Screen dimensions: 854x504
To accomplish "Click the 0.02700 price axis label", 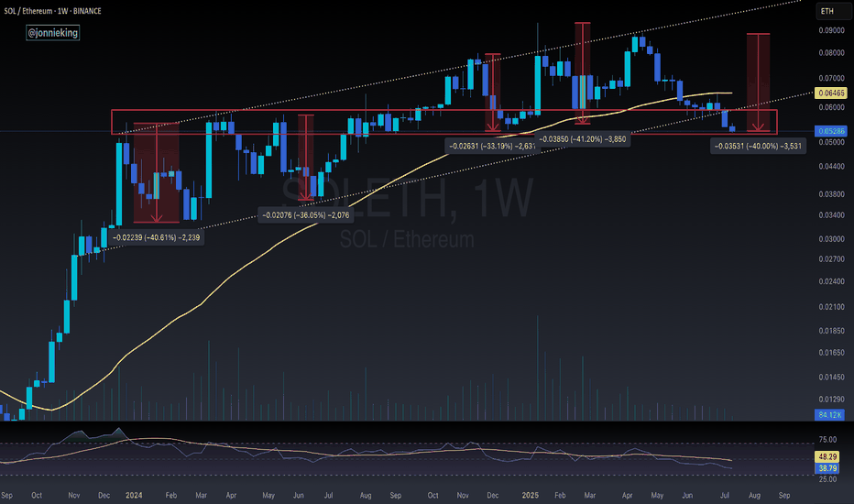I will pyautogui.click(x=831, y=259).
